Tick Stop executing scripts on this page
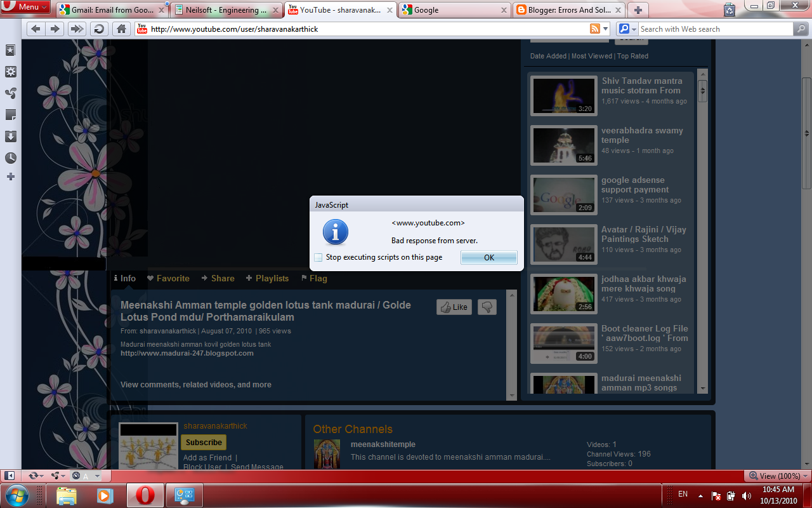 tap(318, 257)
